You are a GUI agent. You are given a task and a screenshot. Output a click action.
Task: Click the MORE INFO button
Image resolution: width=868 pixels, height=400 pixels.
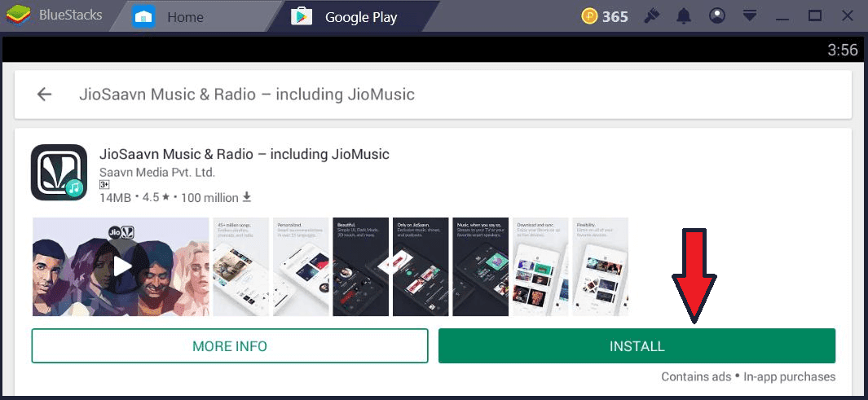230,346
